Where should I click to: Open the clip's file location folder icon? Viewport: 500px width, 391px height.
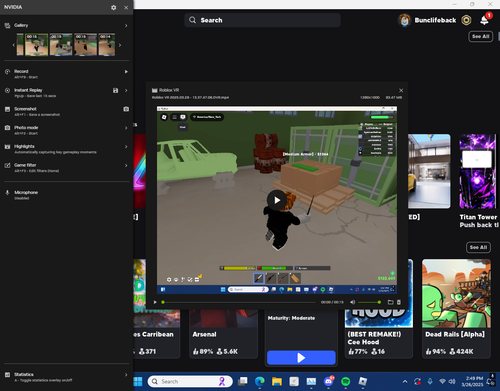tap(390, 302)
